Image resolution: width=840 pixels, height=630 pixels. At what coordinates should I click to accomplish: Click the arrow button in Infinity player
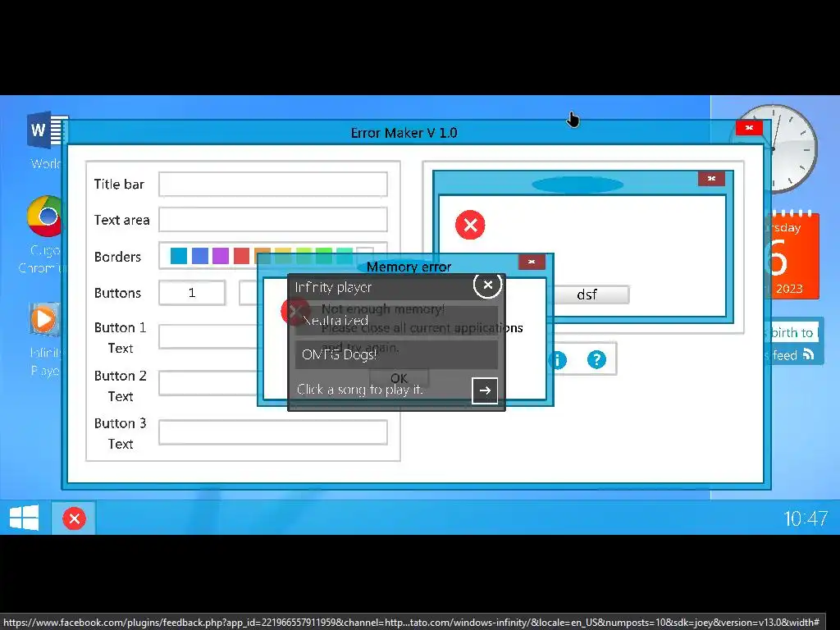[x=484, y=390]
